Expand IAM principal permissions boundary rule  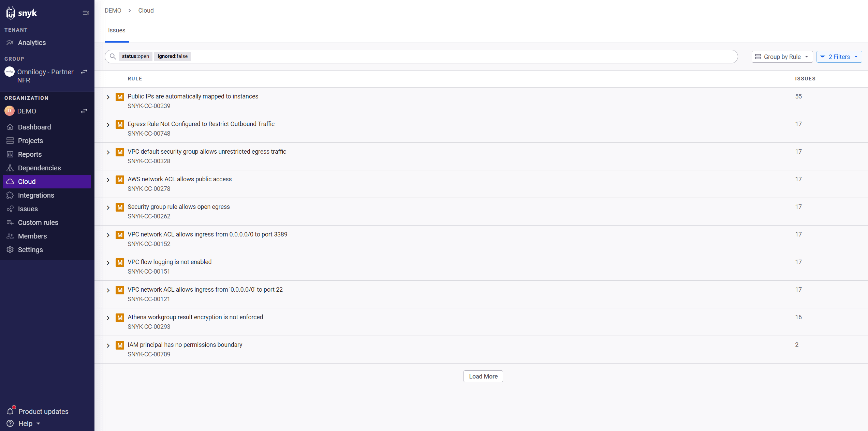(x=108, y=345)
